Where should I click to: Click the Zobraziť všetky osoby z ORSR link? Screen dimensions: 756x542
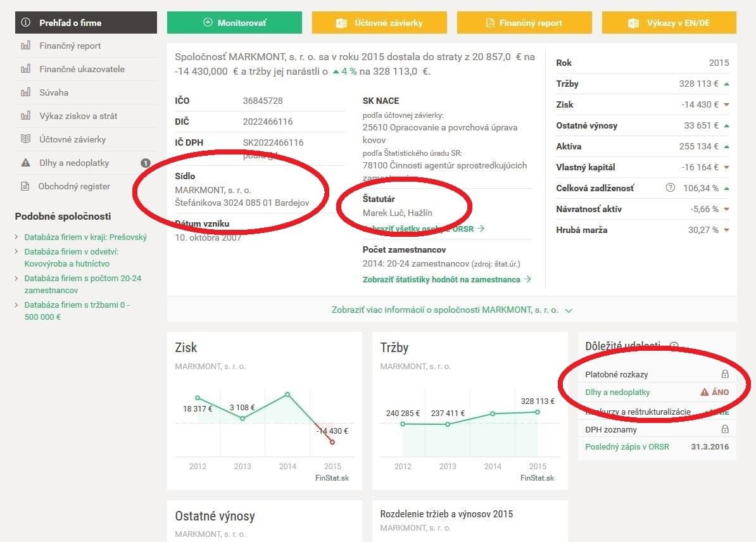[x=424, y=229]
